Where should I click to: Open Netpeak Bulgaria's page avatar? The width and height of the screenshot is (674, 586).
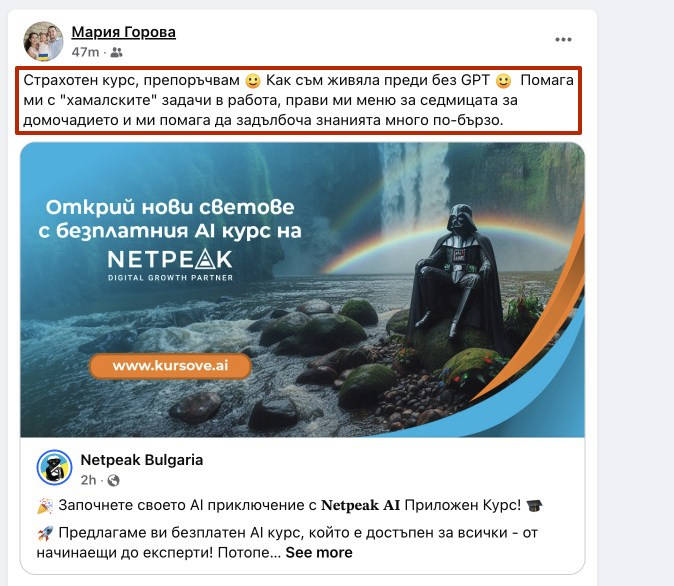54,467
